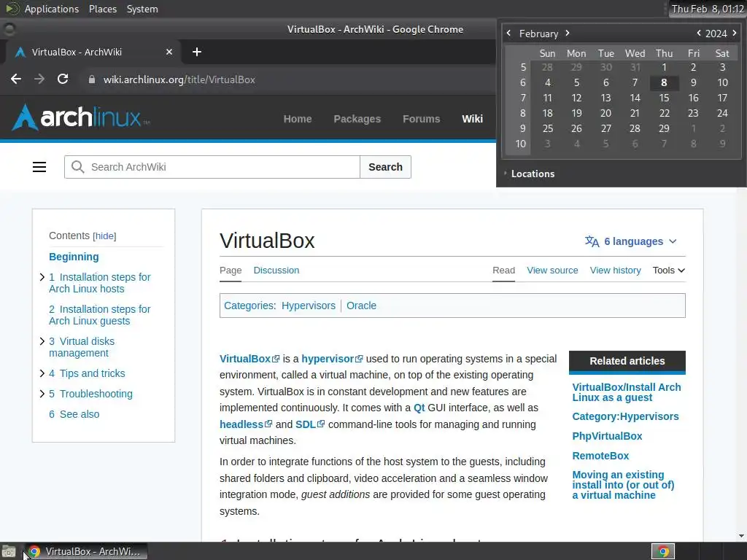Viewport: 747px width, 560px height.
Task: Click the magnifier icon in search box
Action: pos(77,167)
